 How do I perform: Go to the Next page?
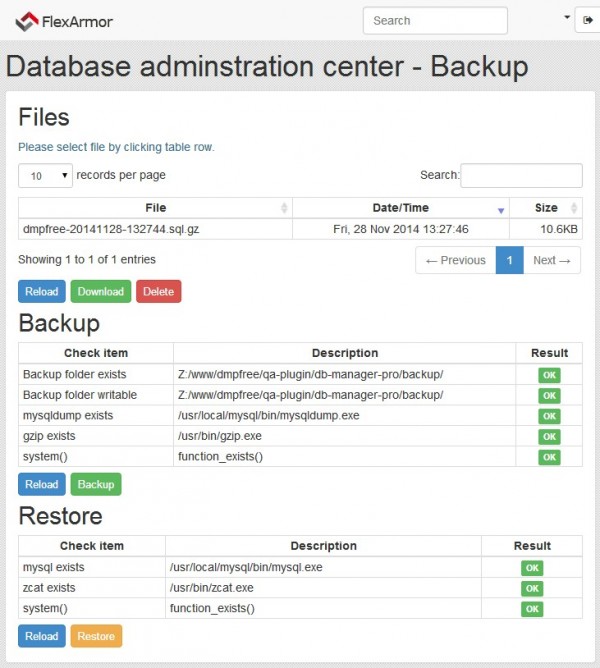551,260
